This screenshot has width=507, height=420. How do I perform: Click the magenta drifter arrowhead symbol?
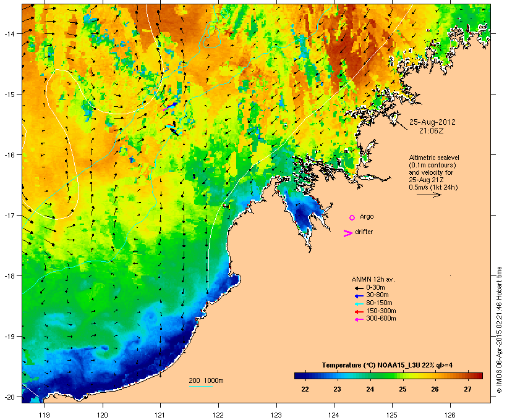348,233
